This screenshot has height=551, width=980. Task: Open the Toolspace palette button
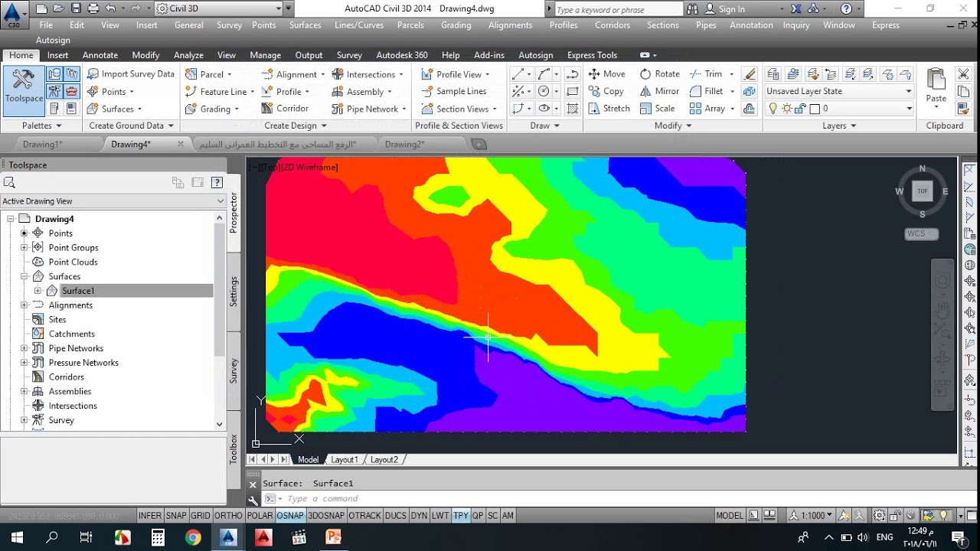pos(24,90)
